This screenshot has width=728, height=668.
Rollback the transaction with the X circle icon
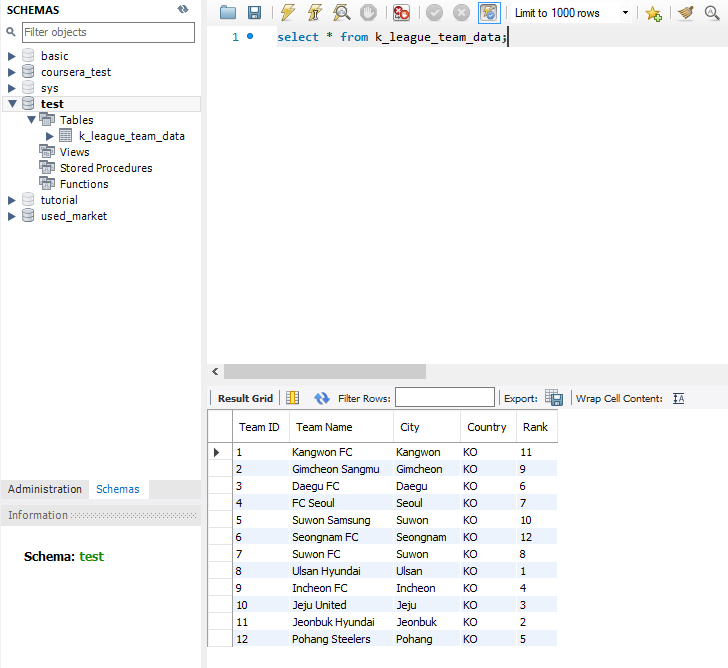click(x=461, y=13)
